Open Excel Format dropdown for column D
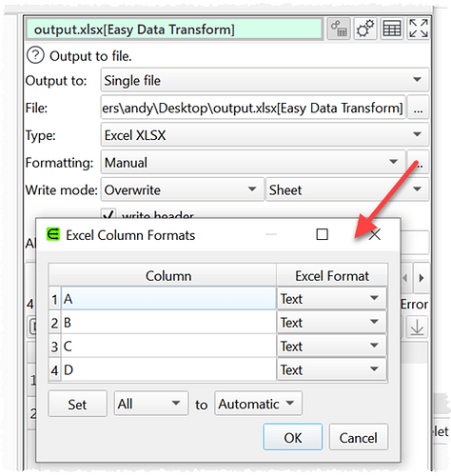The image size is (451, 476). 332,369
